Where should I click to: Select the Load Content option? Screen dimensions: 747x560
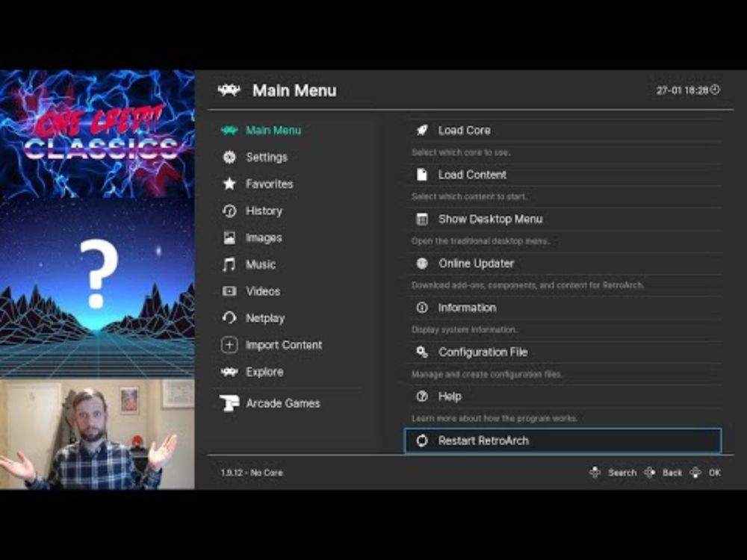[x=563, y=174]
